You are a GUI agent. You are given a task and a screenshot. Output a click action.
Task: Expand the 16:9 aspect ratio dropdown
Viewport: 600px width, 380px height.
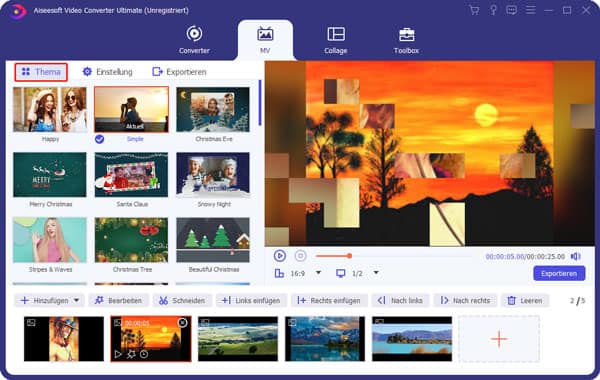click(318, 273)
